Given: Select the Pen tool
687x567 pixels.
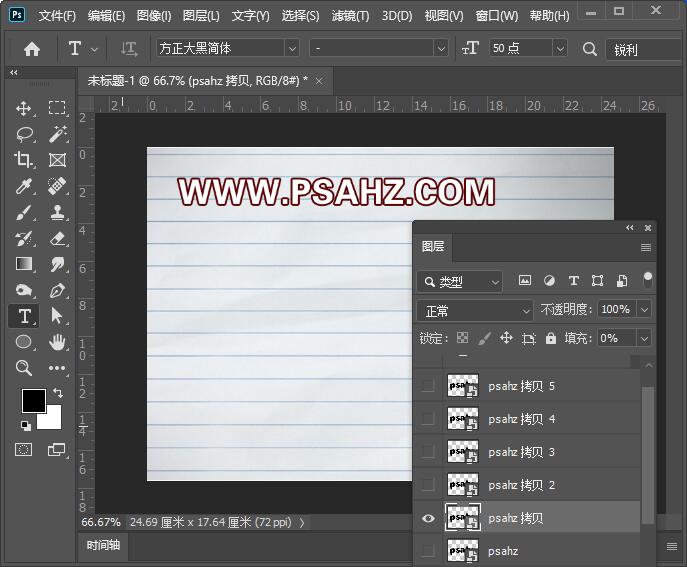Looking at the screenshot, I should 57,290.
